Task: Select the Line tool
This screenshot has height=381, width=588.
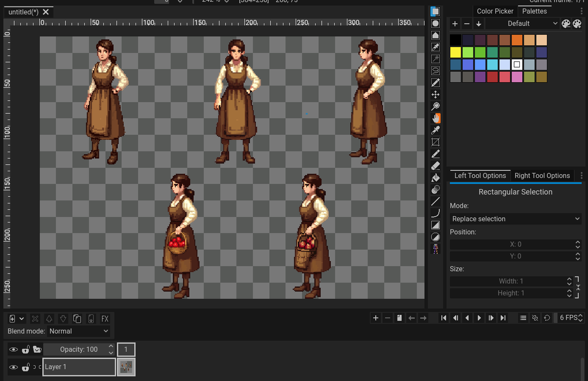Action: pos(435,202)
